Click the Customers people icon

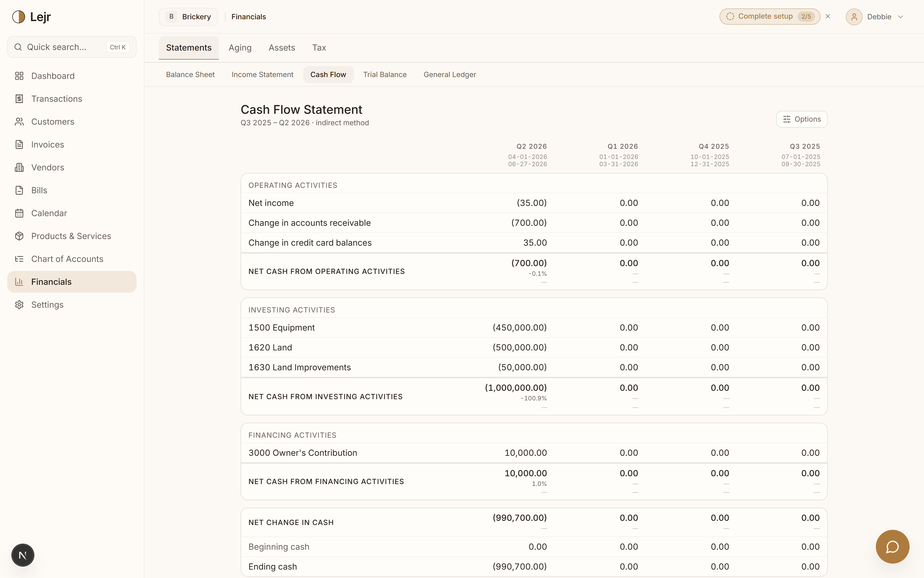[19, 122]
